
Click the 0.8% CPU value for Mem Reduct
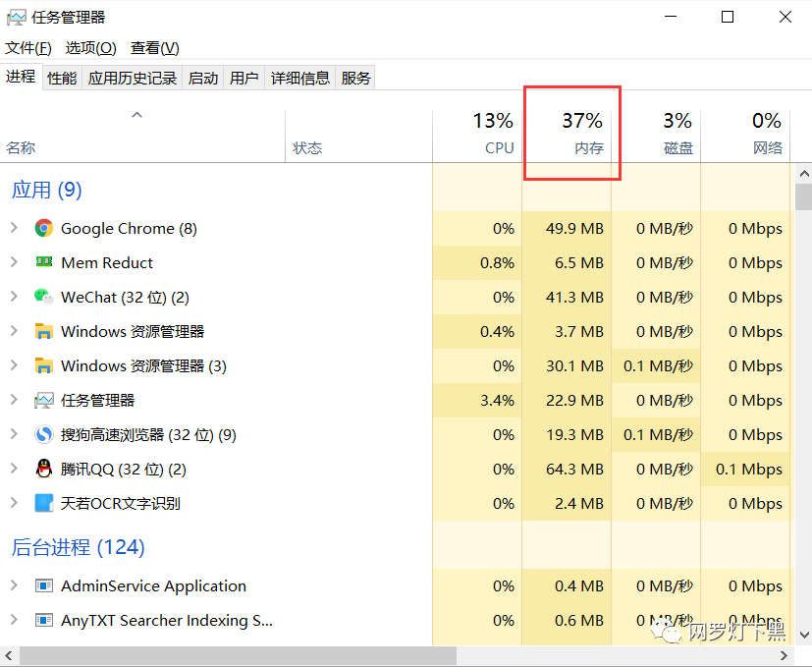click(497, 262)
